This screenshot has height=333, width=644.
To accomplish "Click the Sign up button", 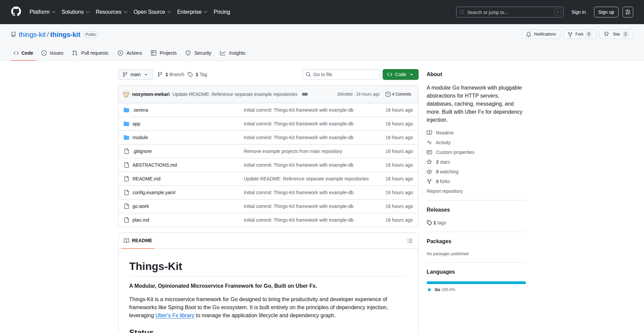I will point(606,12).
